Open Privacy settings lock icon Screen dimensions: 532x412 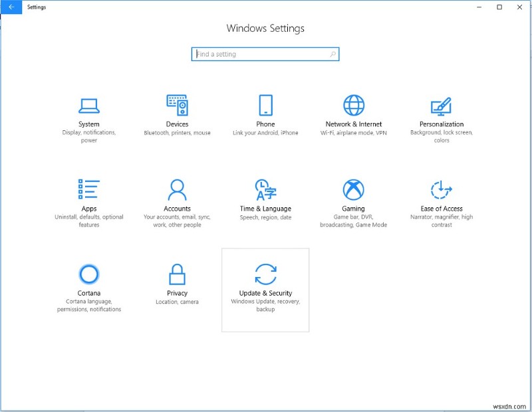tap(177, 274)
